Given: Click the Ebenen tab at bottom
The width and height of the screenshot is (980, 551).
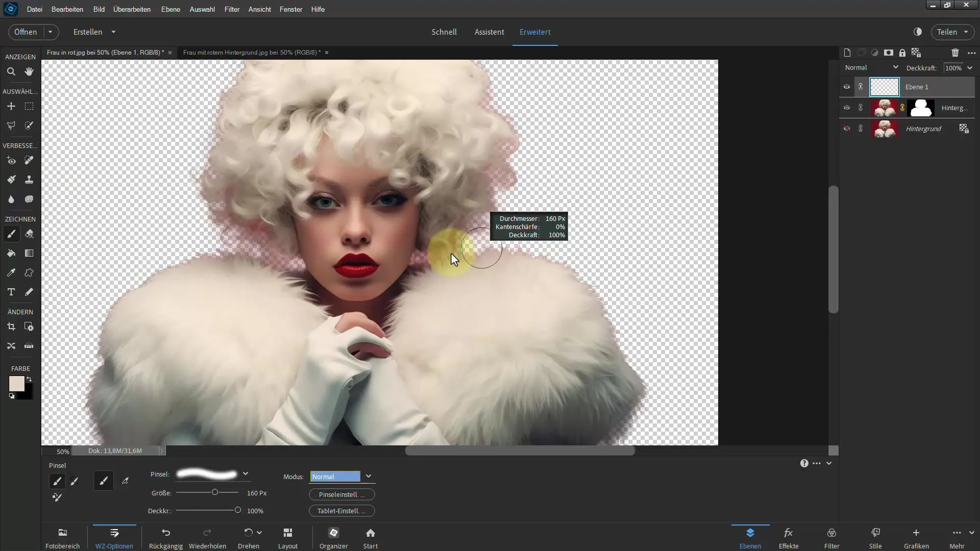Looking at the screenshot, I should 748,538.
